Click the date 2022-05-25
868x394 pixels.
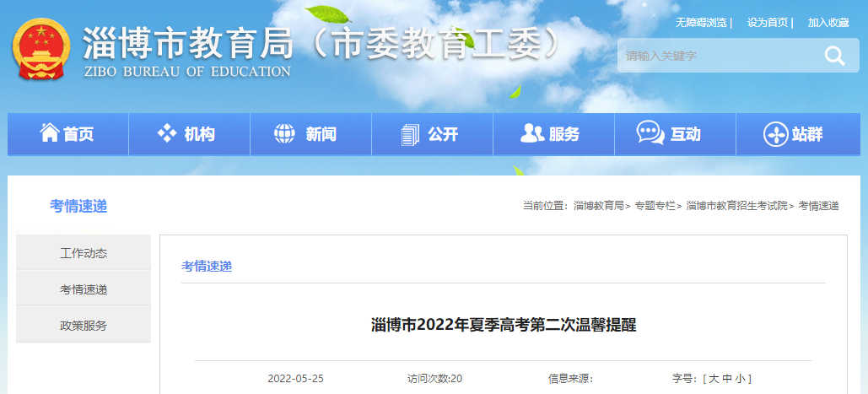(x=295, y=379)
